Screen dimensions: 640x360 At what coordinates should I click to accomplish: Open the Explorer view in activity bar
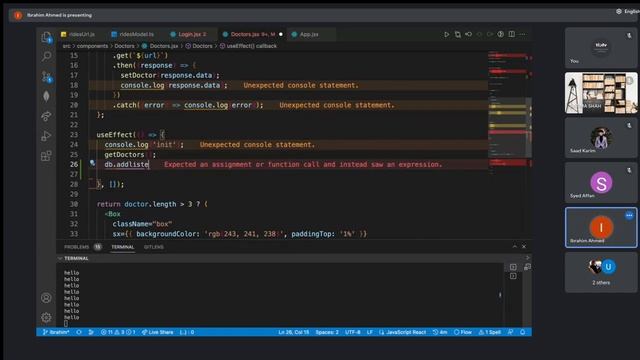(47, 38)
